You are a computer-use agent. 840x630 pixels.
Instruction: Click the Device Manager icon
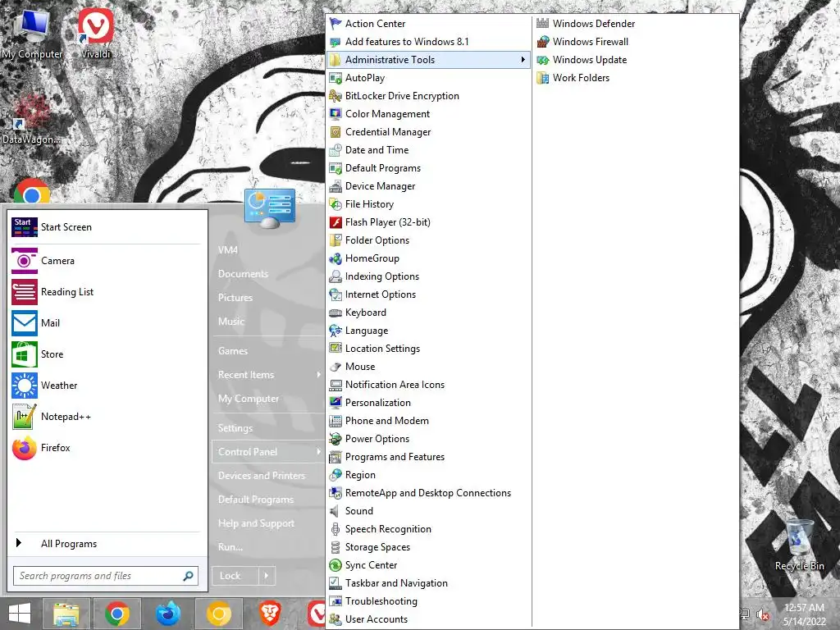(336, 186)
